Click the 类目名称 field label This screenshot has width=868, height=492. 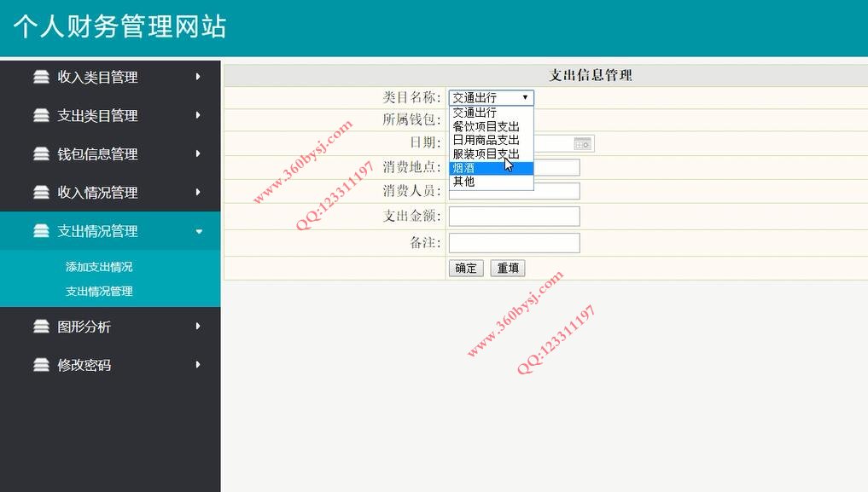pyautogui.click(x=411, y=98)
